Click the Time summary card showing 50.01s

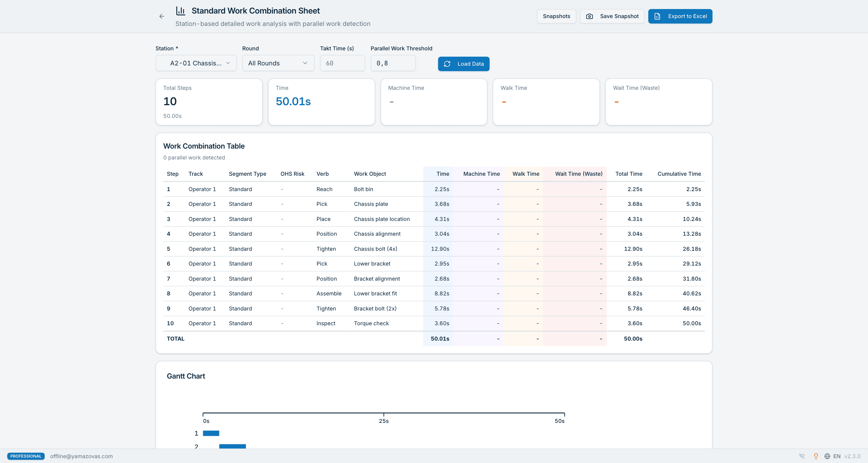point(322,102)
